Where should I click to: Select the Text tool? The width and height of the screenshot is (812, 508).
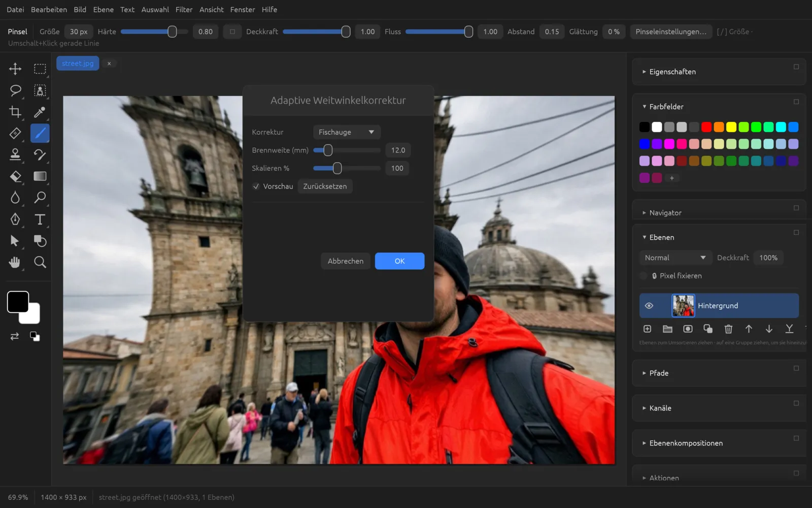[40, 219]
